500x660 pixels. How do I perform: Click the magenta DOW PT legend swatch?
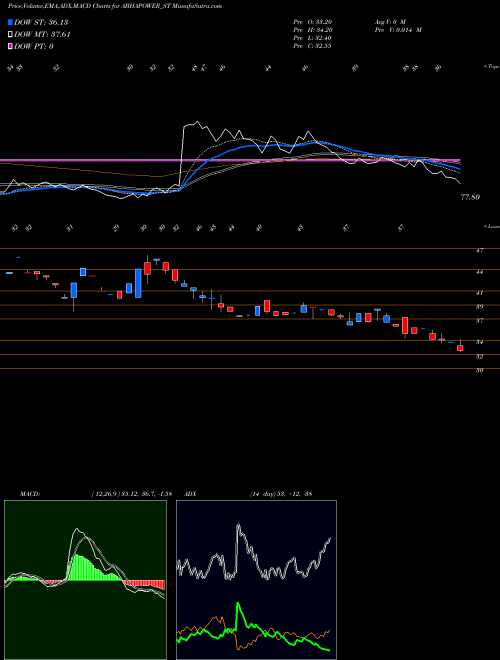click(x=10, y=46)
